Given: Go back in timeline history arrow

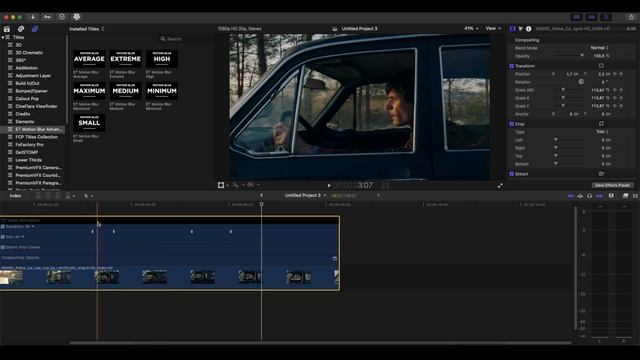Looking at the screenshot, I should point(261,196).
